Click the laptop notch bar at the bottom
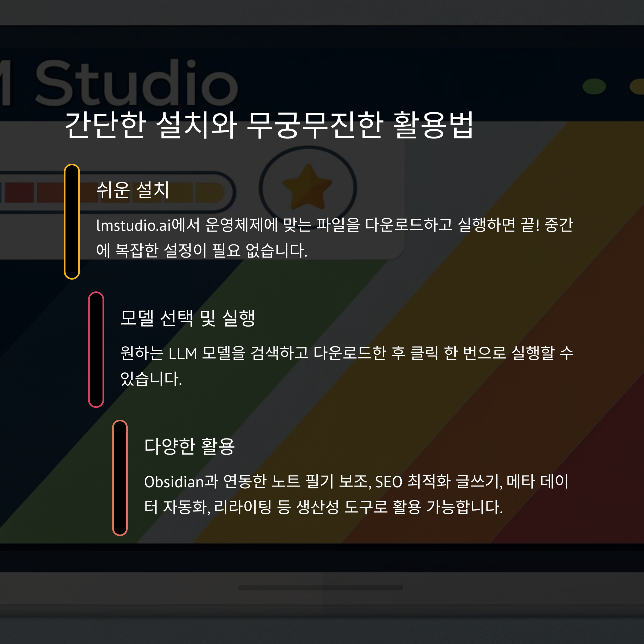This screenshot has height=644, width=644. (321, 587)
